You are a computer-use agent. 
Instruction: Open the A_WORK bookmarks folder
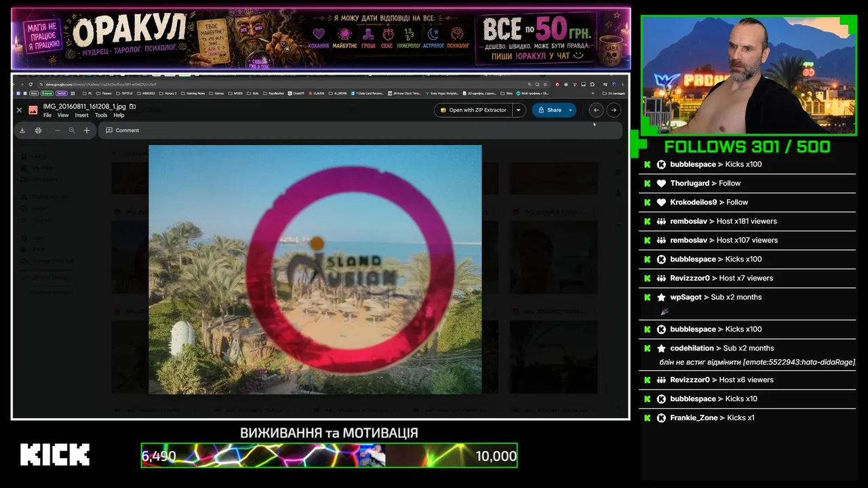click(337, 93)
